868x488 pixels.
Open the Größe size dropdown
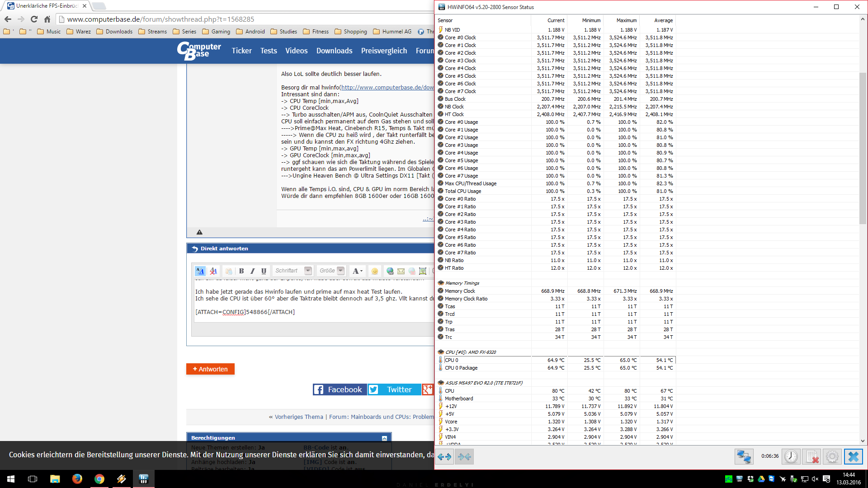pyautogui.click(x=340, y=271)
